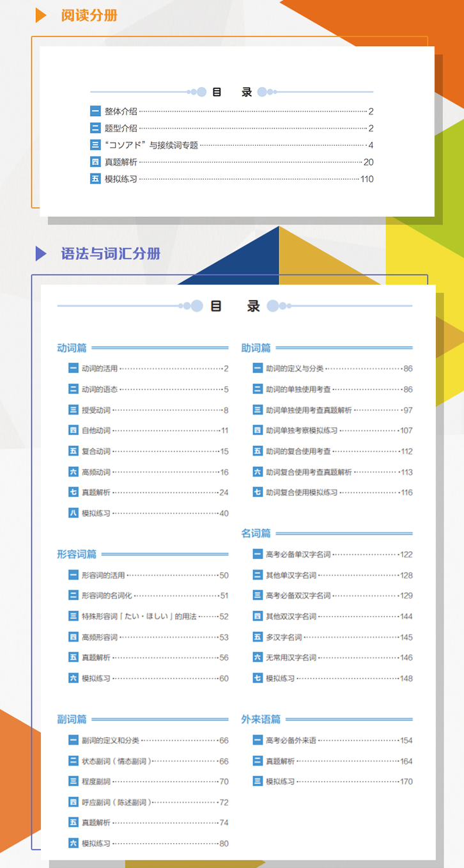
Task: Click the numbered icon beside 呼应副词(陈述副词)
Action: 73,802
